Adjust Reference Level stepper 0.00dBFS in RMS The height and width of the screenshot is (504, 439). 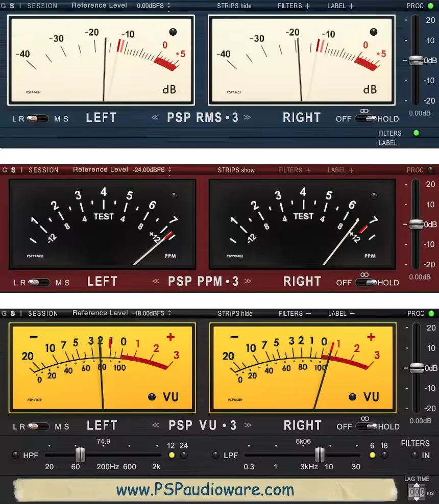(169, 6)
